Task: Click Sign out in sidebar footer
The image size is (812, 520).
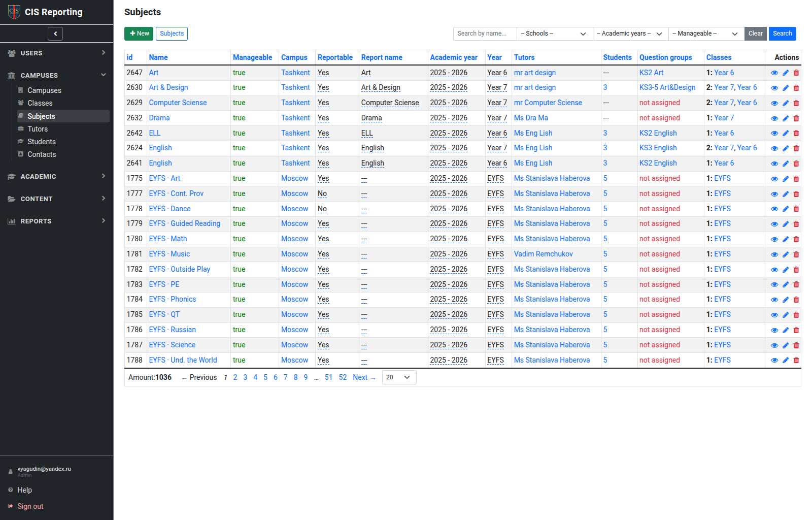Action: (30, 506)
